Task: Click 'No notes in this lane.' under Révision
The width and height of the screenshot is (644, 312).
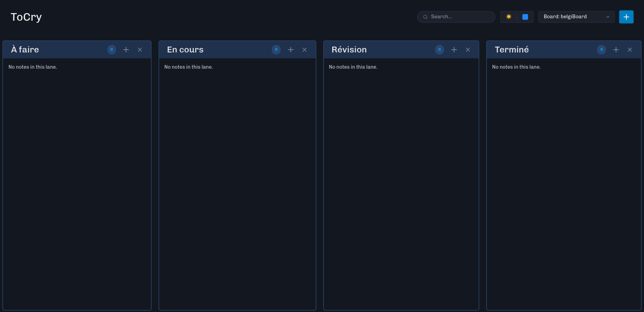Action: (353, 67)
